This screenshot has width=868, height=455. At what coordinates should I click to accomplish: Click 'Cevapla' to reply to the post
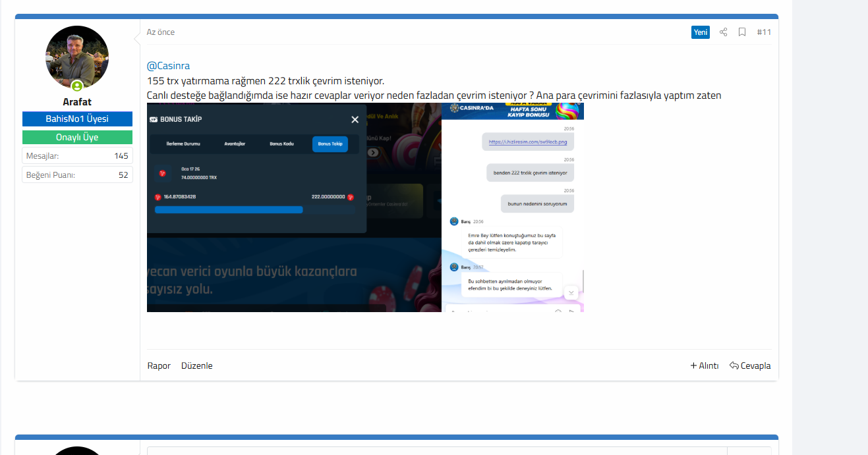(x=750, y=366)
